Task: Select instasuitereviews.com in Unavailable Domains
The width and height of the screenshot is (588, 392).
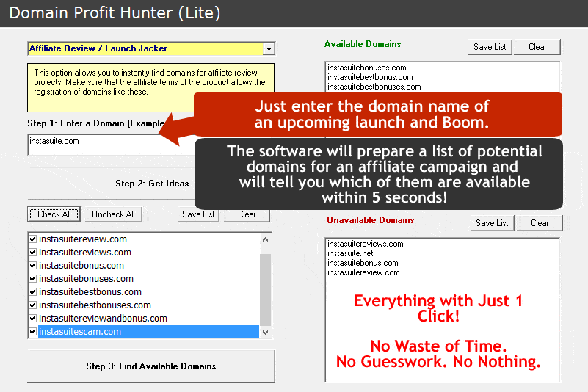Action: pos(366,244)
